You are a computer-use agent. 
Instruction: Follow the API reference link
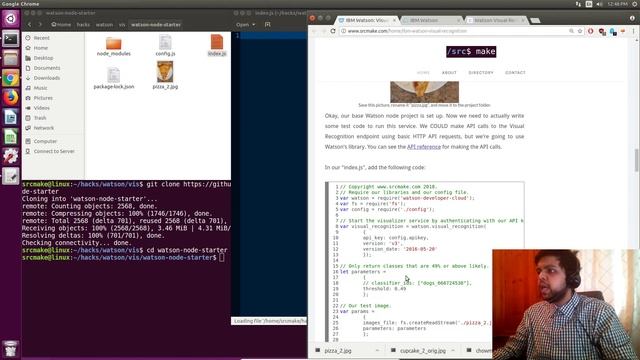click(424, 147)
